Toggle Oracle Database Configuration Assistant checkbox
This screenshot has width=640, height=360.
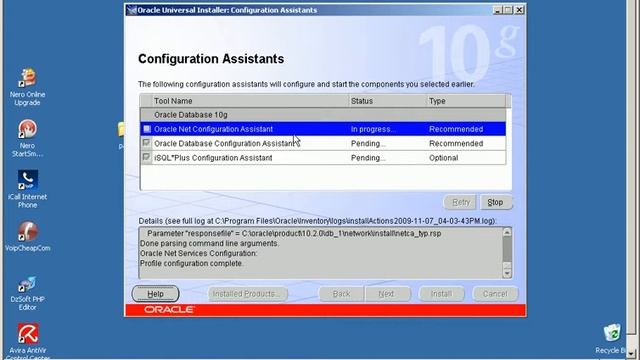[x=146, y=143]
